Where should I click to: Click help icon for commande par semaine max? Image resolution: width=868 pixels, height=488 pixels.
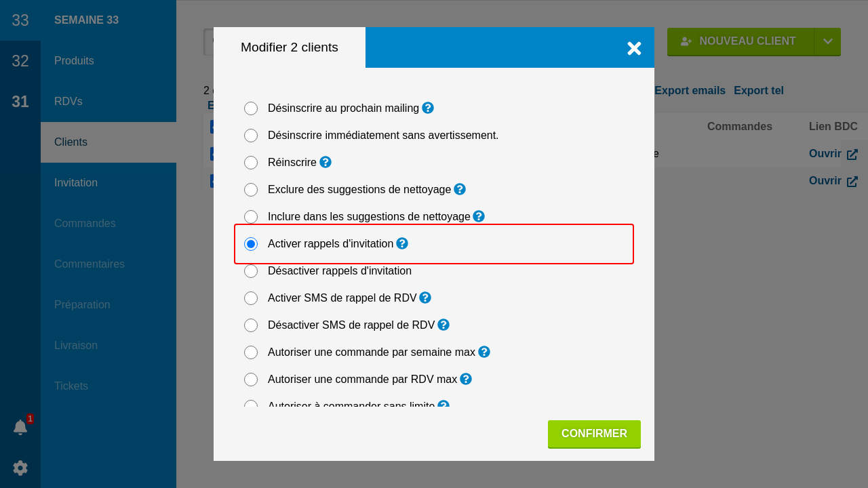[484, 352]
